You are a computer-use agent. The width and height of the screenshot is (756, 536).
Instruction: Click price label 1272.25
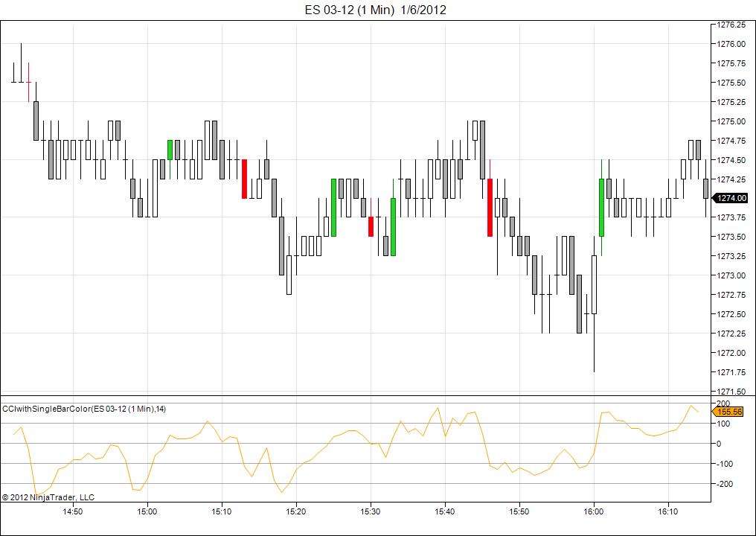pyautogui.click(x=732, y=334)
